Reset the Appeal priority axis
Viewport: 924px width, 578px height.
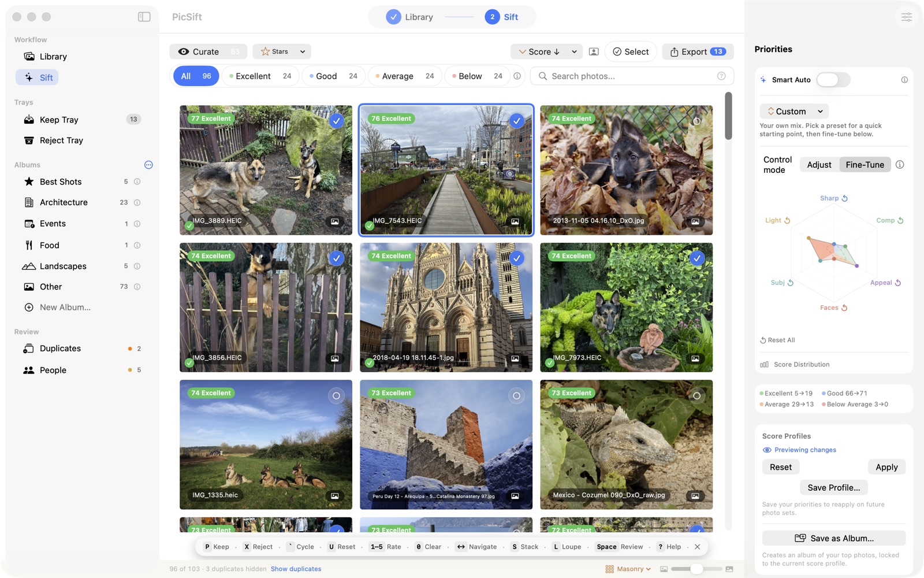click(898, 283)
